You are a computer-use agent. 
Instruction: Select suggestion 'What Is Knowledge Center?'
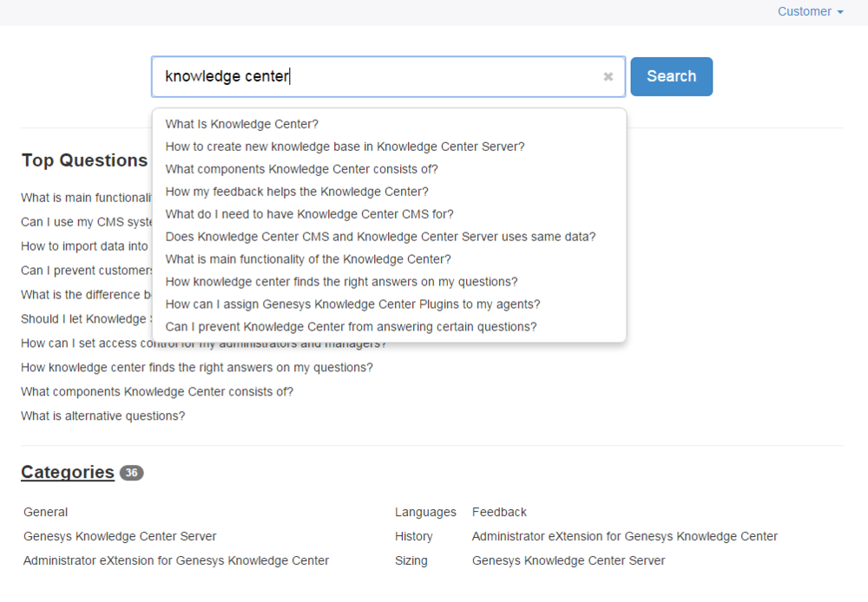point(242,124)
